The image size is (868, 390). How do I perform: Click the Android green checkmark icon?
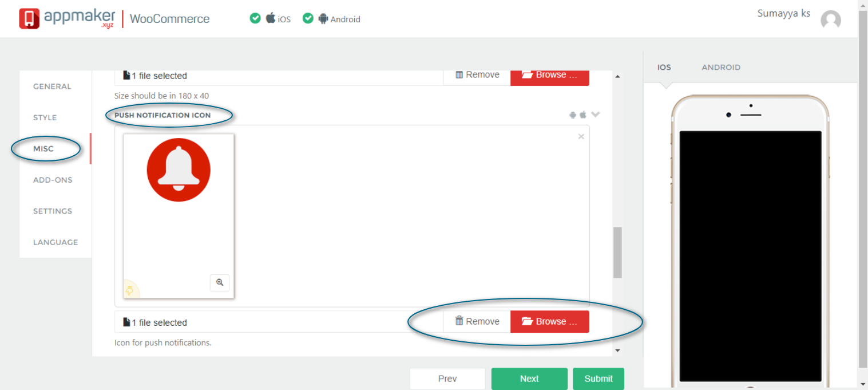308,18
